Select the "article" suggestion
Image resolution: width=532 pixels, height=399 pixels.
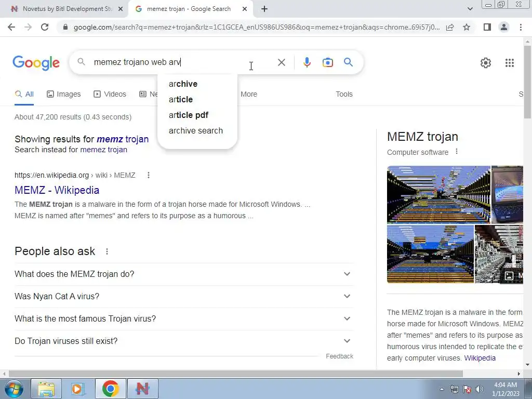coord(197,99)
